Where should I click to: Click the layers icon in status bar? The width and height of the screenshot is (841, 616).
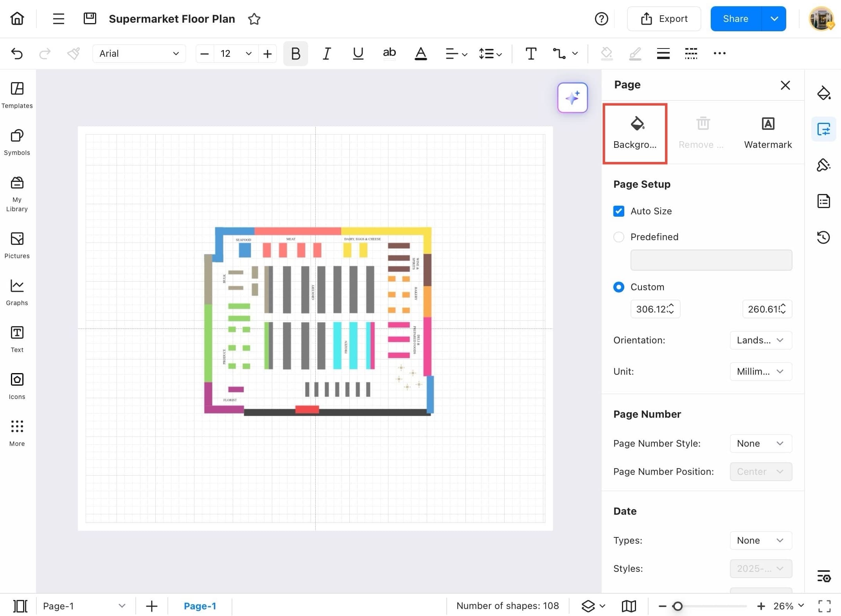click(x=588, y=606)
